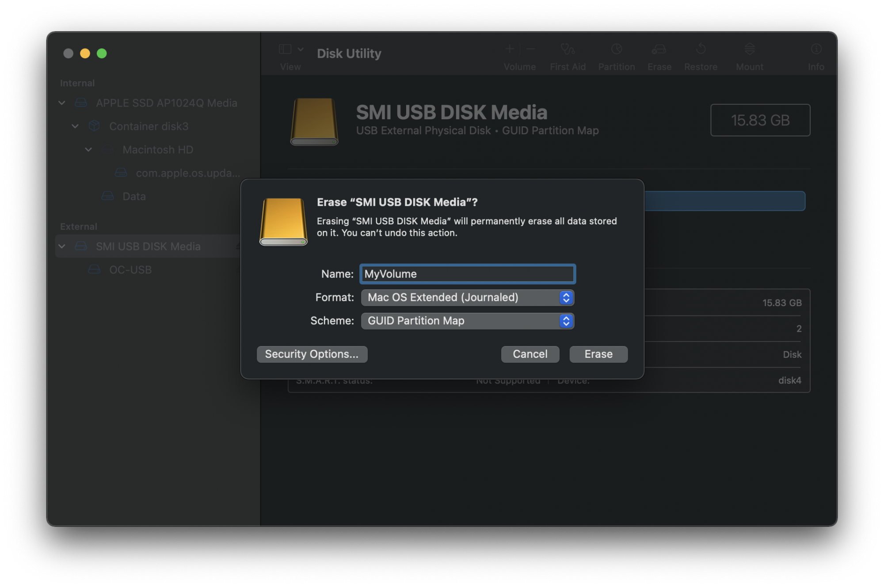Click the disk4 device value

click(790, 380)
